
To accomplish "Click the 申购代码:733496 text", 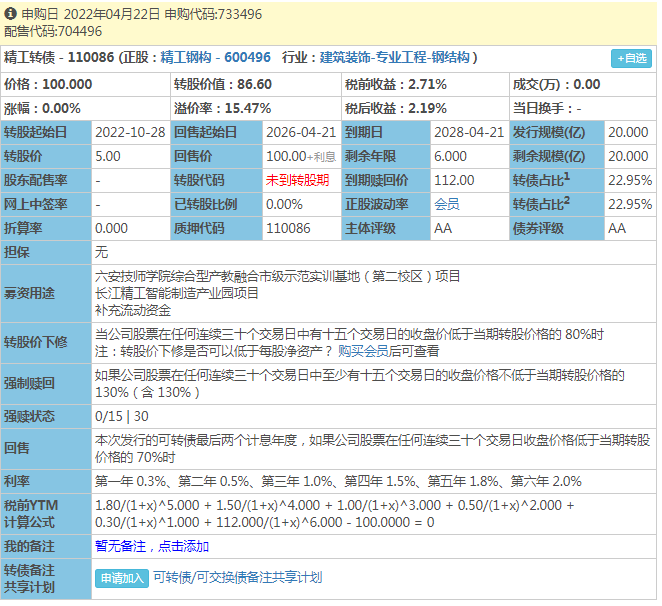I will [x=213, y=14].
